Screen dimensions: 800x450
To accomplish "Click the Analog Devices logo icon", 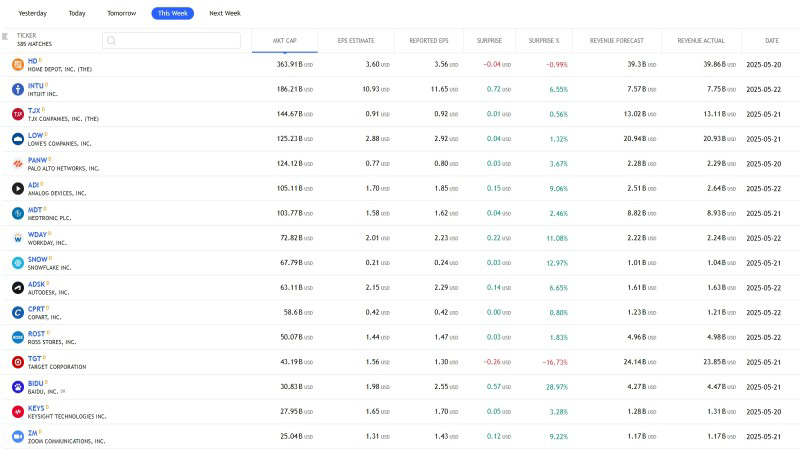I will point(18,188).
